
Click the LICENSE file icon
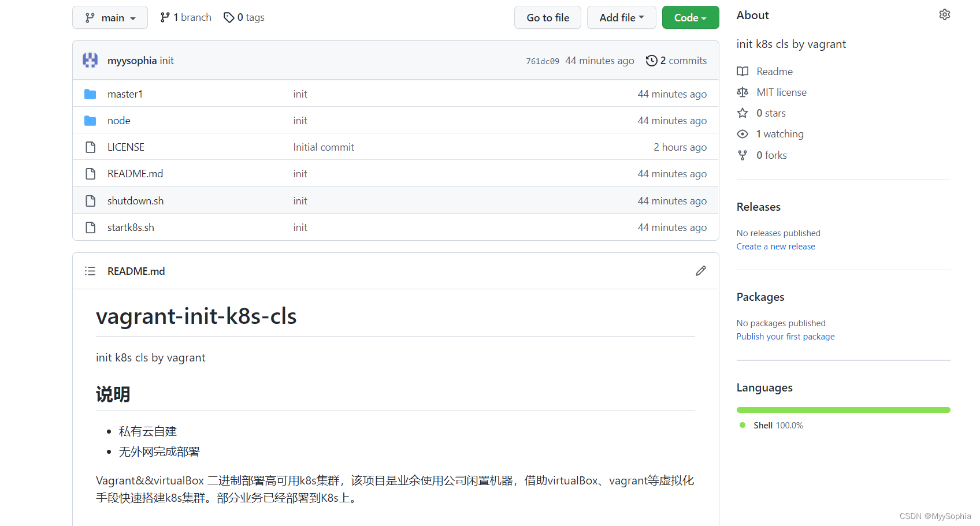pos(90,147)
